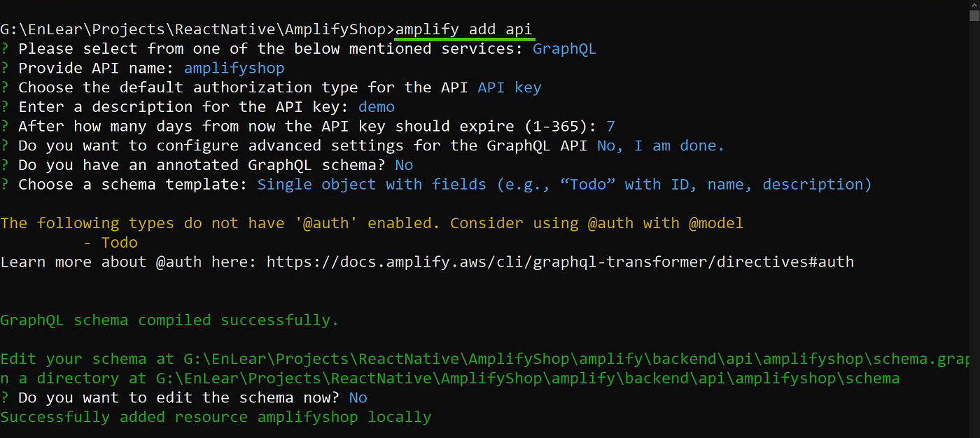
Task: Click the 'Choose a schema template:' prompt
Action: coord(134,185)
